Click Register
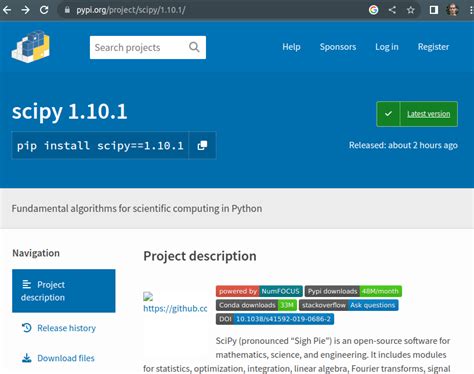Image resolution: width=474 pixels, height=374 pixels. 433,47
